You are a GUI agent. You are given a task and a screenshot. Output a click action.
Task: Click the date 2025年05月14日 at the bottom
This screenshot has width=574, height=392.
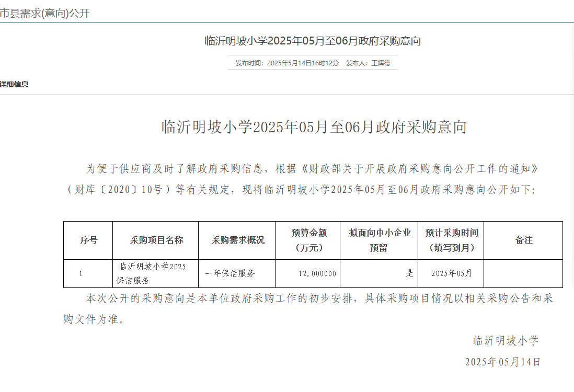pos(502,362)
